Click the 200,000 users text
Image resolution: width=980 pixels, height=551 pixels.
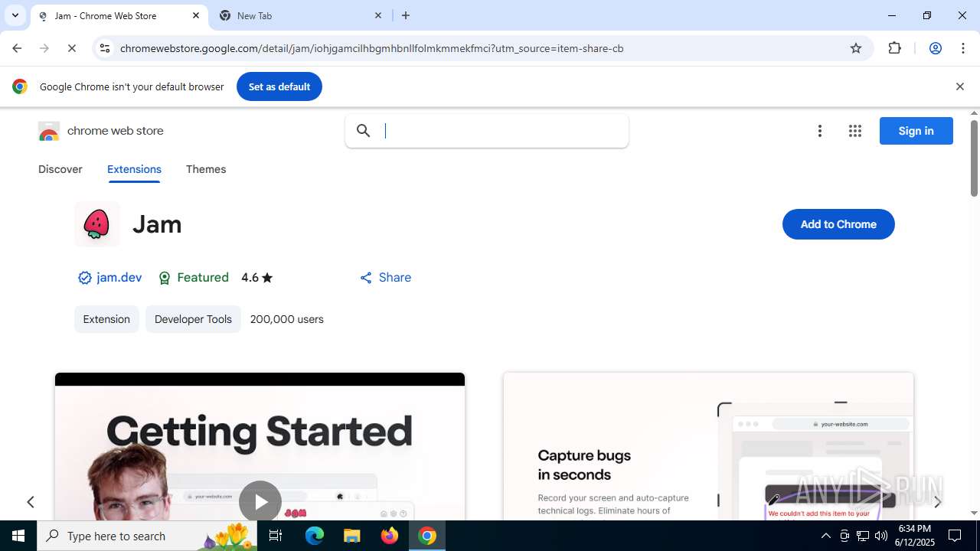(x=287, y=319)
